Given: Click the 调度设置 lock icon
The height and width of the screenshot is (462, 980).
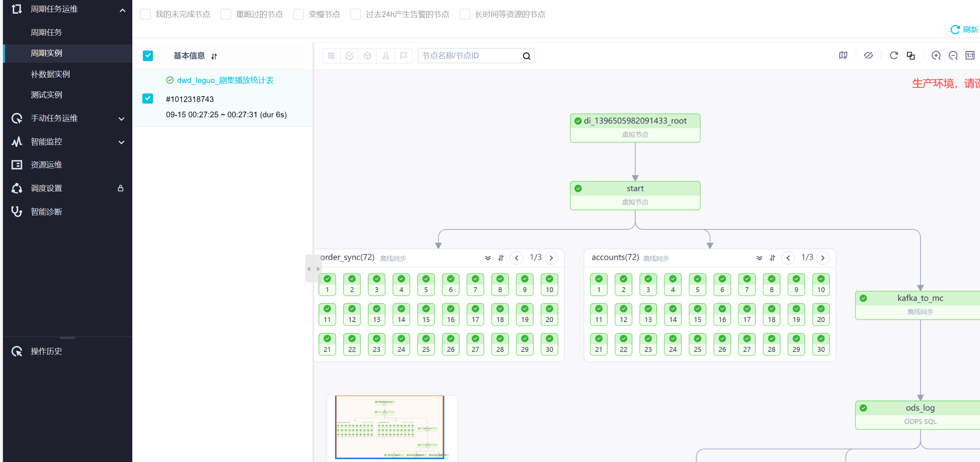Looking at the screenshot, I should click(121, 188).
